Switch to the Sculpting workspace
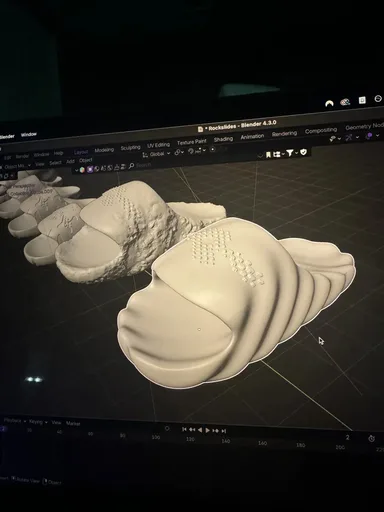This screenshot has width=384, height=512. [130, 147]
